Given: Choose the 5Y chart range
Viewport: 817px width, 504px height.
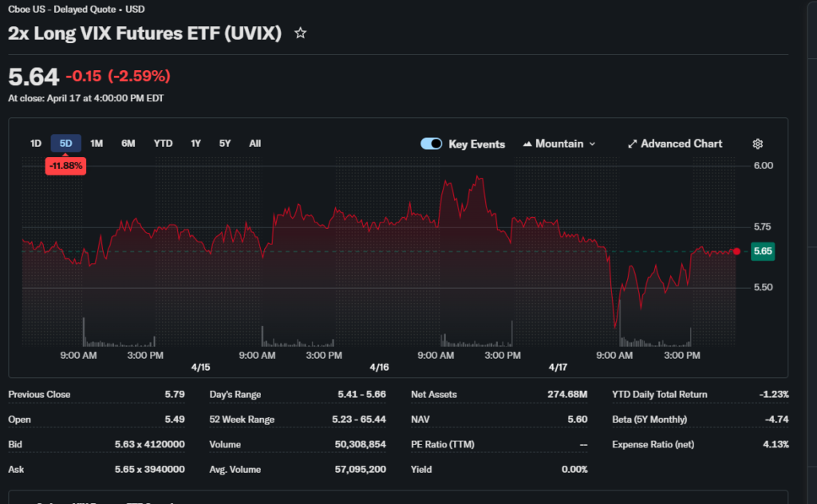Looking at the screenshot, I should 225,144.
